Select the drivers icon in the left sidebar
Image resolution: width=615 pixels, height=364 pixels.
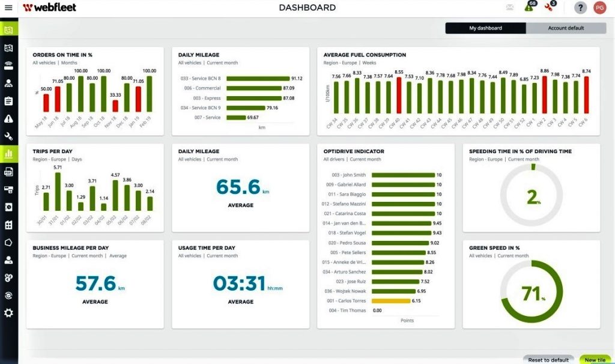tap(8, 83)
